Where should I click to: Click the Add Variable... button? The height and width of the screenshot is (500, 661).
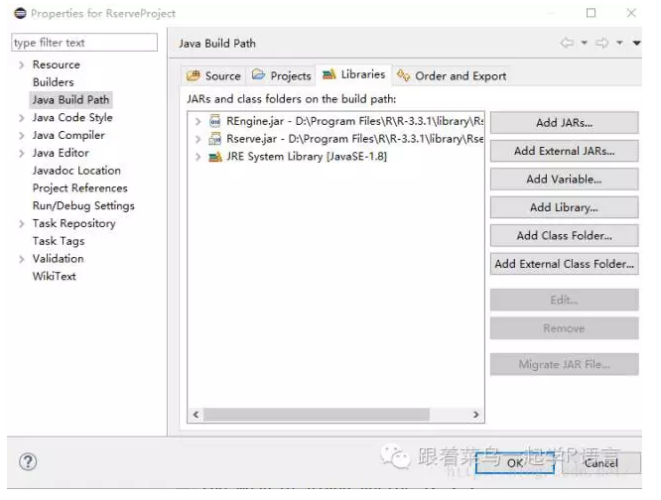click(564, 179)
